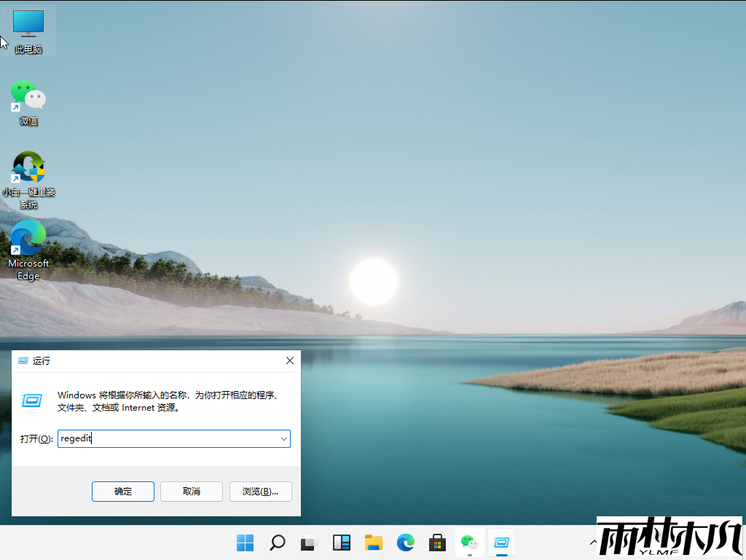Click the Run dialog taskbar icon
Image resolution: width=746 pixels, height=560 pixels.
click(x=501, y=543)
